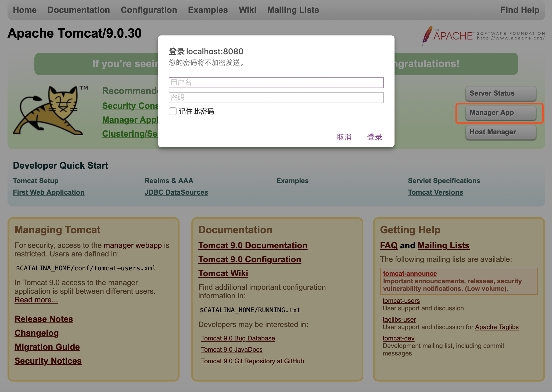This screenshot has height=392, width=552.
Task: Go to Mailing Lists in navigation
Action: [293, 10]
